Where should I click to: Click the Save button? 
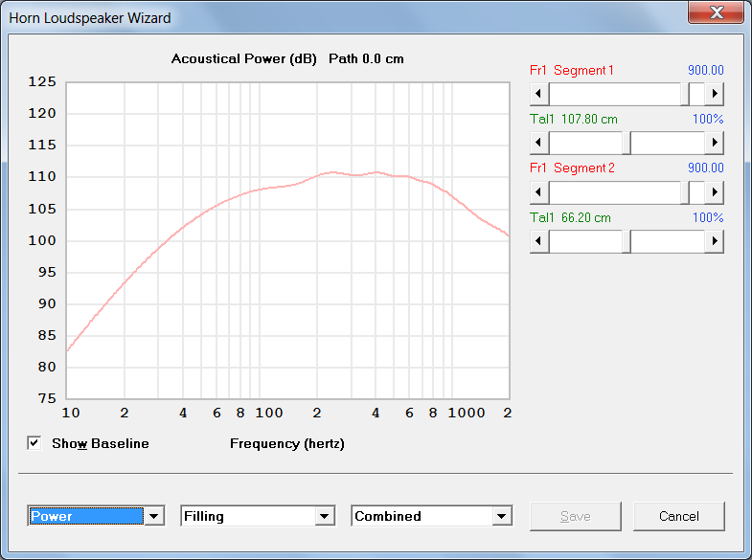576,516
